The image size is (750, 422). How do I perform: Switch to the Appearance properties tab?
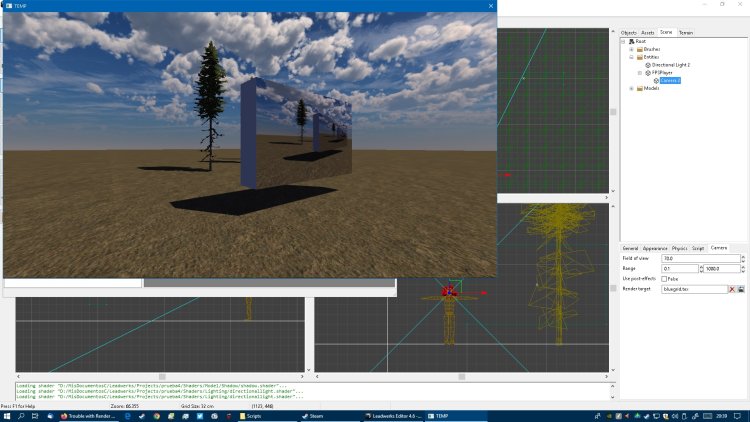pyautogui.click(x=654, y=247)
